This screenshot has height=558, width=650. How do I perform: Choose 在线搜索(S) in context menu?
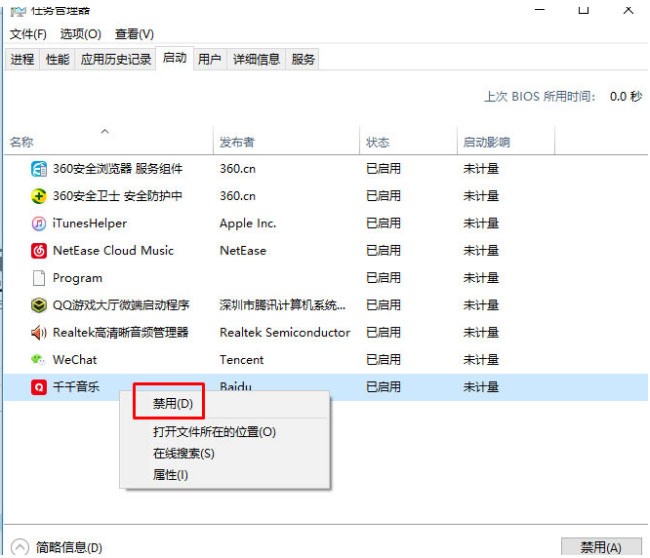tap(184, 454)
